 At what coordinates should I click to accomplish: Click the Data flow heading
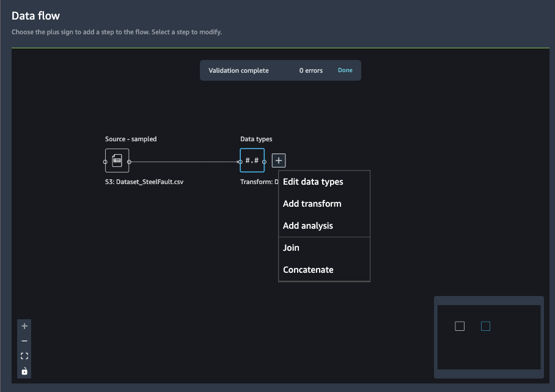35,16
